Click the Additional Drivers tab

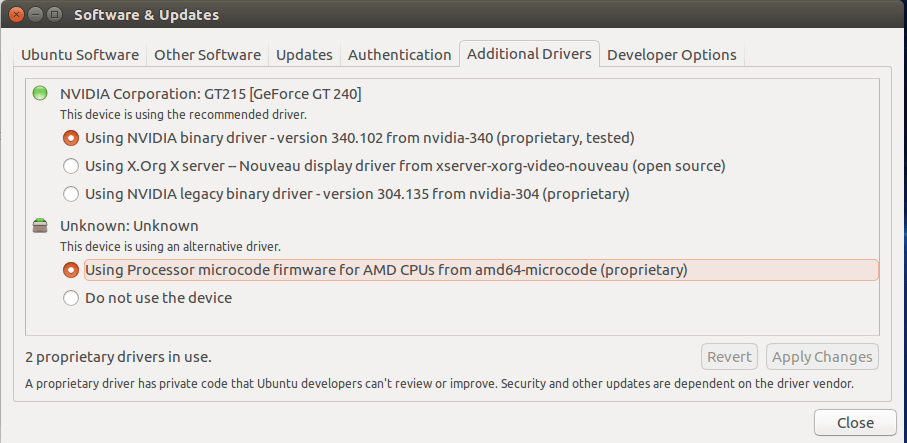[x=529, y=54]
